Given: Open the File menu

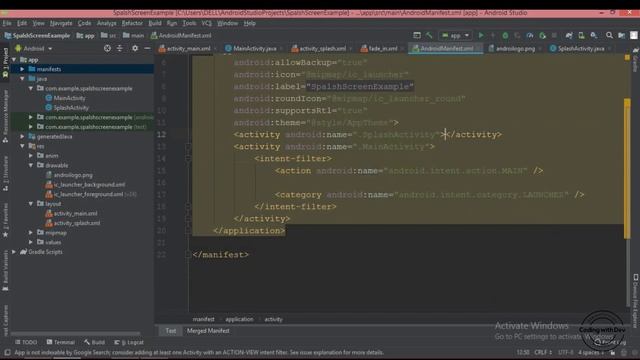Looking at the screenshot, I should click(7, 23).
